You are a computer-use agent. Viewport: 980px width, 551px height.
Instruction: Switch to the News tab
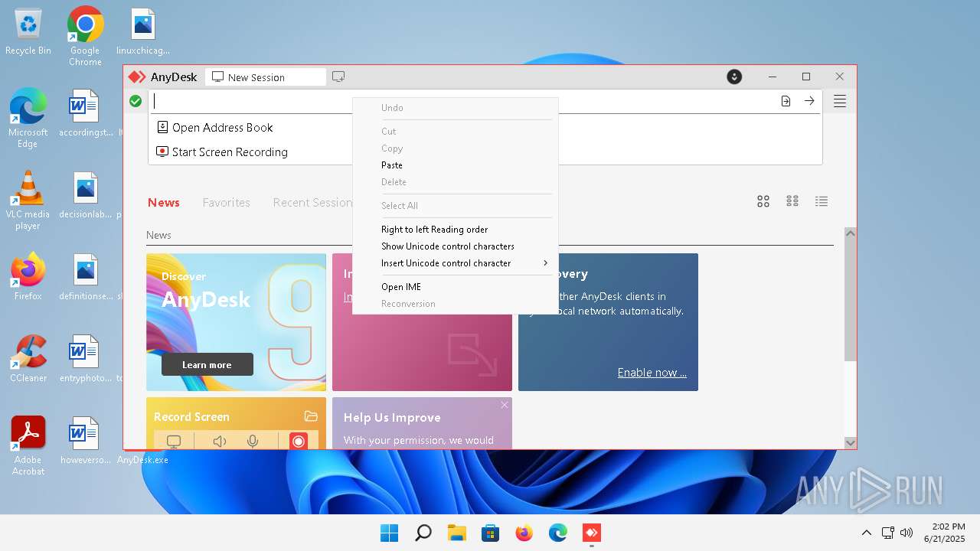coord(164,203)
